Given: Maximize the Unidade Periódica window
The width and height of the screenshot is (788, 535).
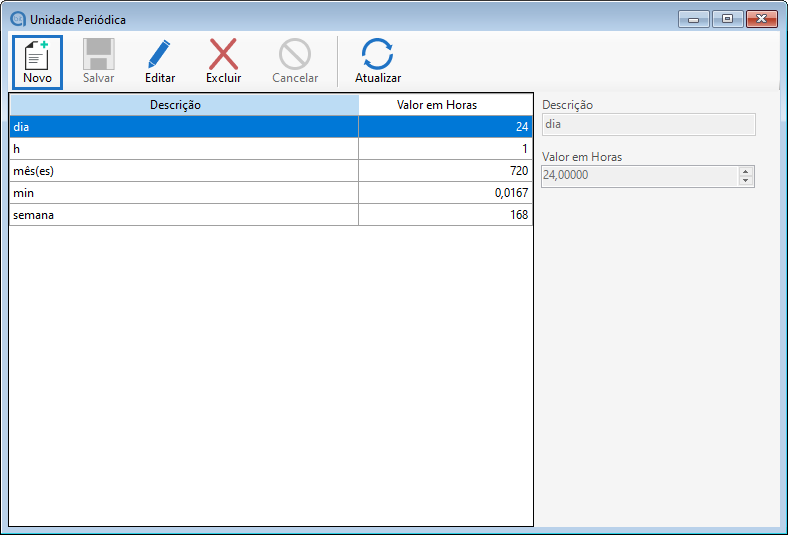Looking at the screenshot, I should pyautogui.click(x=727, y=19).
